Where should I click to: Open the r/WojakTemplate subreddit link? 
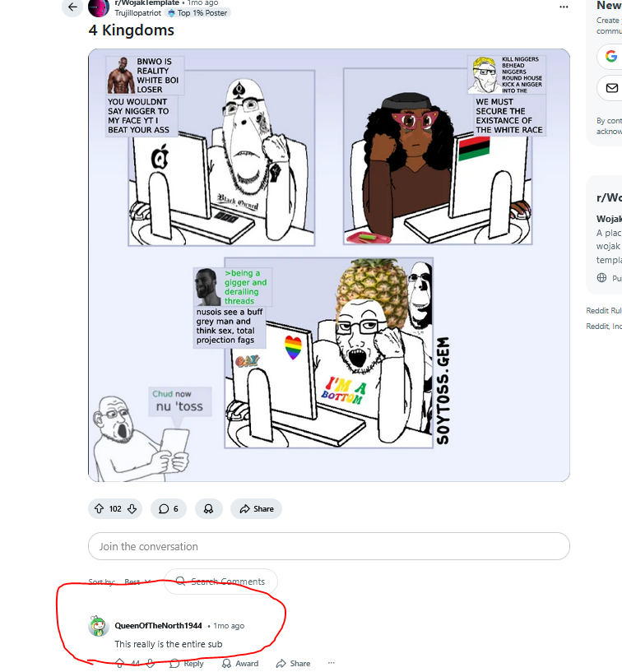click(x=147, y=3)
